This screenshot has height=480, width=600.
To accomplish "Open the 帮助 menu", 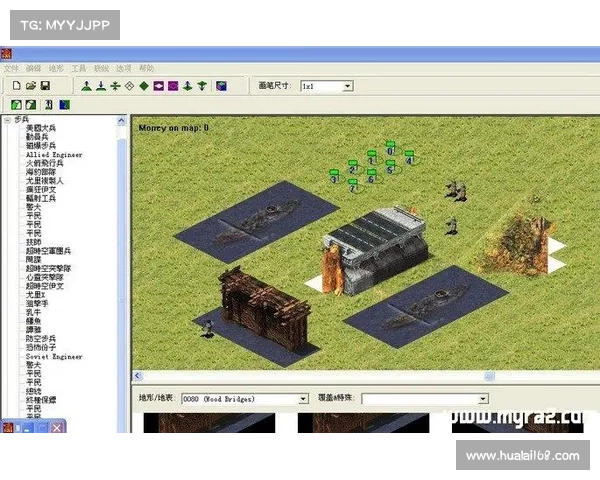I will (x=146, y=68).
